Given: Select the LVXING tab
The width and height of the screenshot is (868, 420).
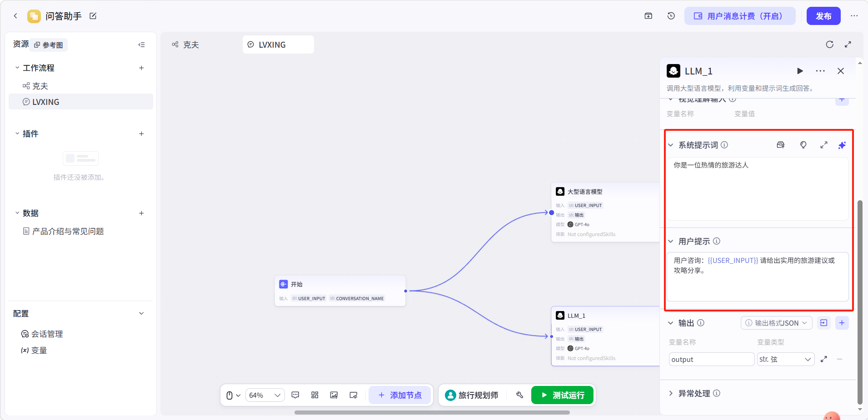Looking at the screenshot, I should click(x=278, y=44).
